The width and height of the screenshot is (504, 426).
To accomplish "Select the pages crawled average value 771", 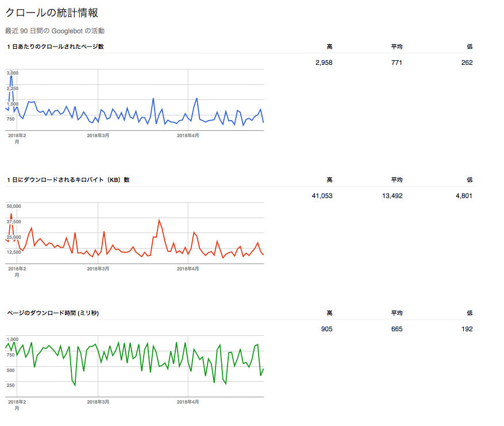I will [397, 63].
